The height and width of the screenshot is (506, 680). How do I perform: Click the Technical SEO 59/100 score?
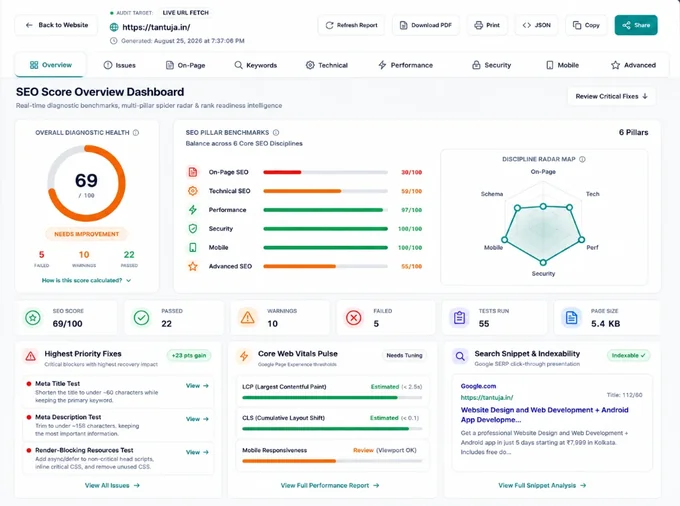pyautogui.click(x=411, y=191)
